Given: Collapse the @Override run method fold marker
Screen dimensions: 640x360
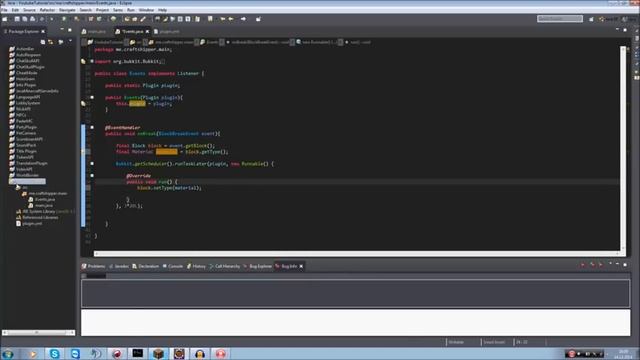Looking at the screenshot, I should [x=92, y=176].
